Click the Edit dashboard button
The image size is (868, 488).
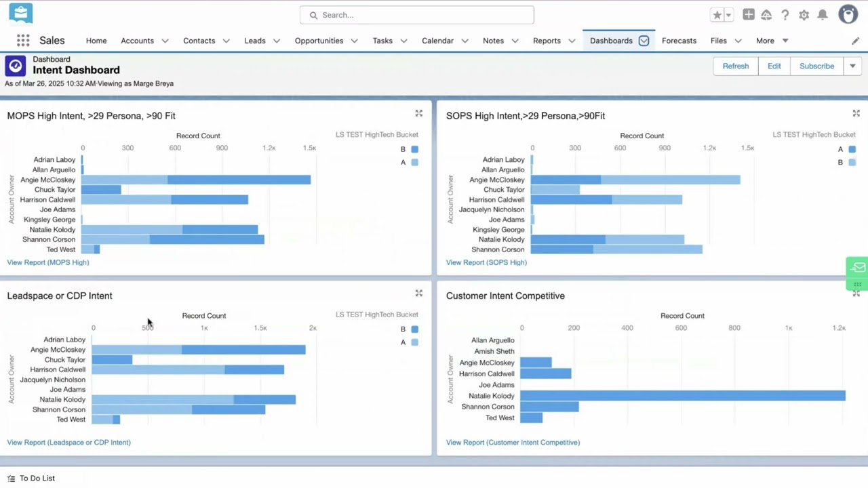click(774, 66)
